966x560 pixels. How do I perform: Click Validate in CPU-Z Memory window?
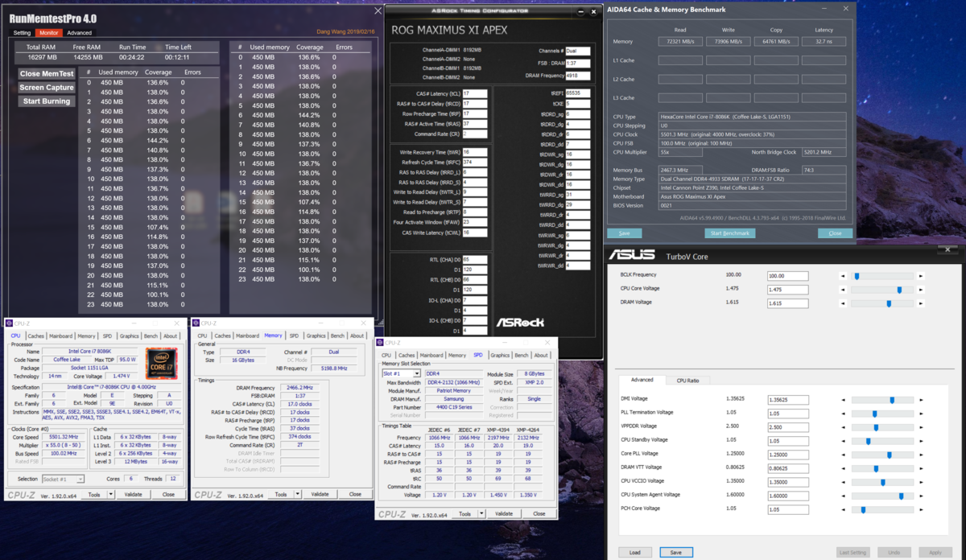pos(320,494)
